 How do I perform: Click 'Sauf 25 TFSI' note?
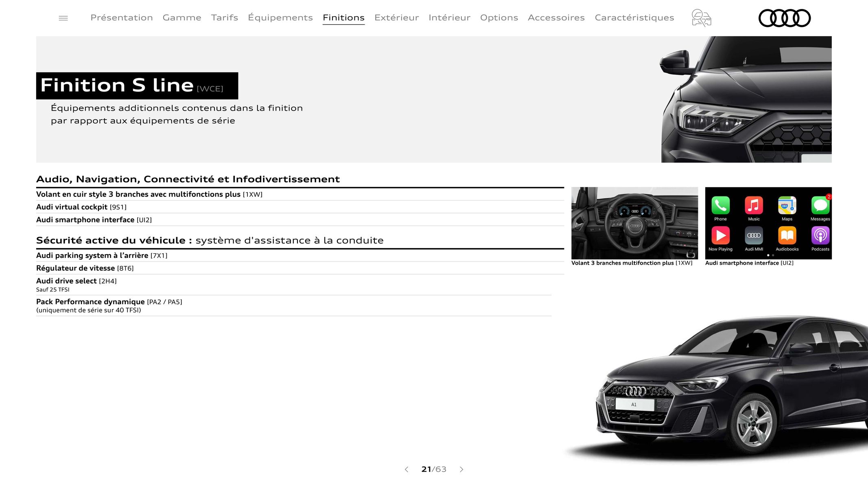53,290
